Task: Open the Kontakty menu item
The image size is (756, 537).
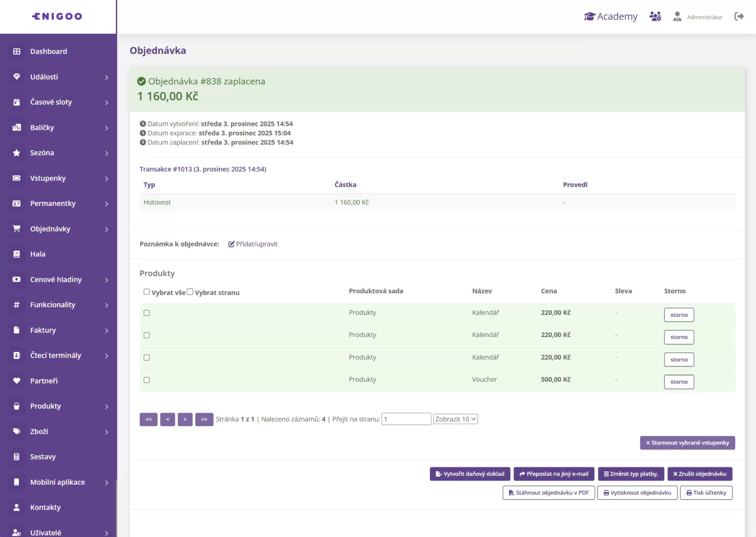Action: click(45, 508)
